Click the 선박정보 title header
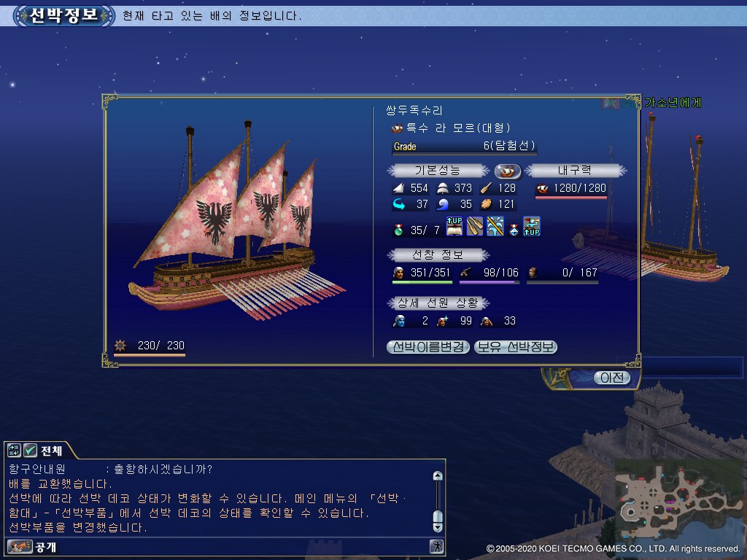747x560 pixels. (64, 15)
